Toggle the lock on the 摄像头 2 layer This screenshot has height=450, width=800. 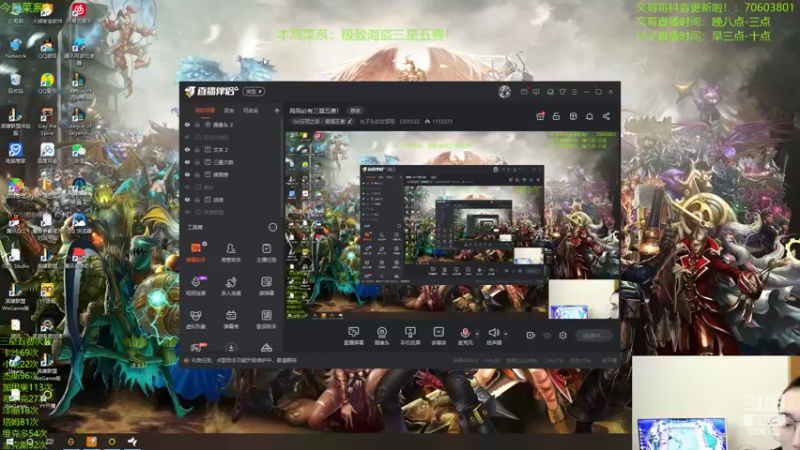pyautogui.click(x=197, y=124)
